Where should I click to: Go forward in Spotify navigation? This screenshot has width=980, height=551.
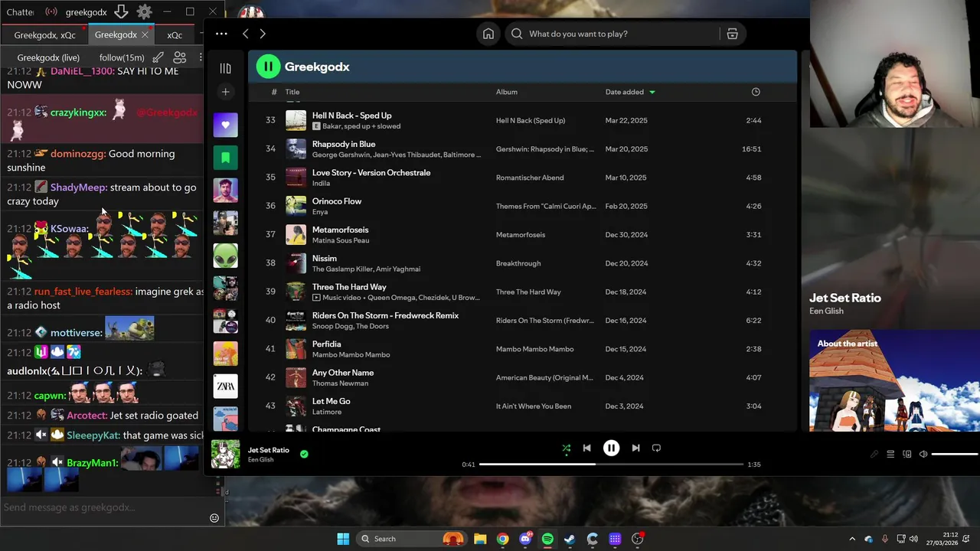click(263, 34)
